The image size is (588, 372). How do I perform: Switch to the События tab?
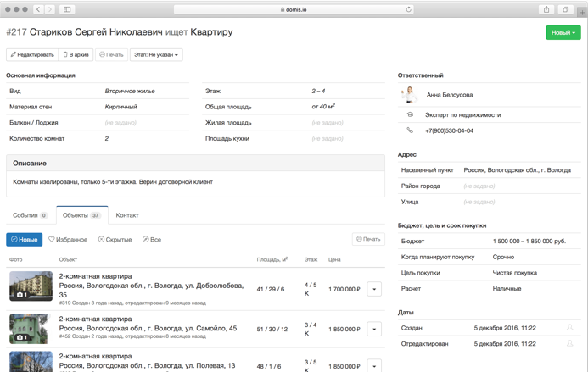(30, 215)
